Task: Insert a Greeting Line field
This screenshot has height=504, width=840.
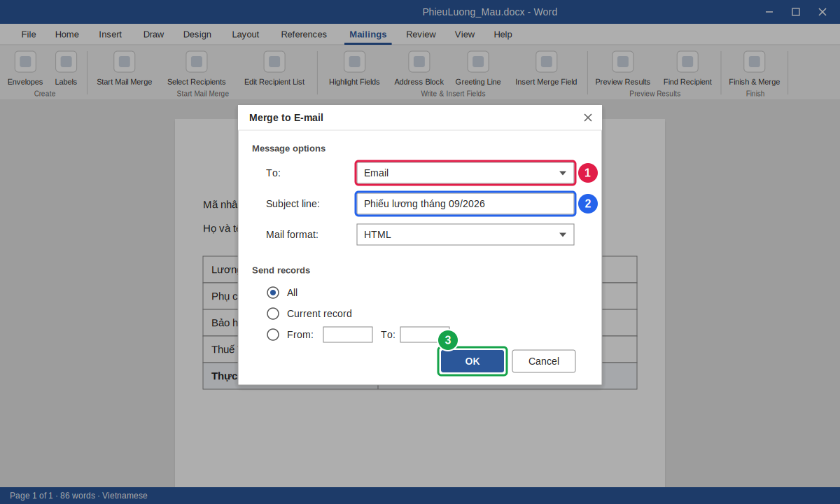Action: coord(478,69)
